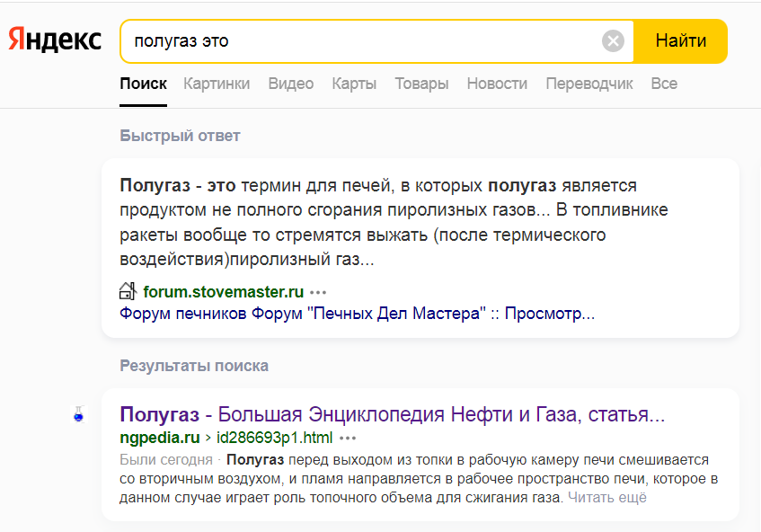Open the Карты tab
The image size is (761, 532).
354,84
